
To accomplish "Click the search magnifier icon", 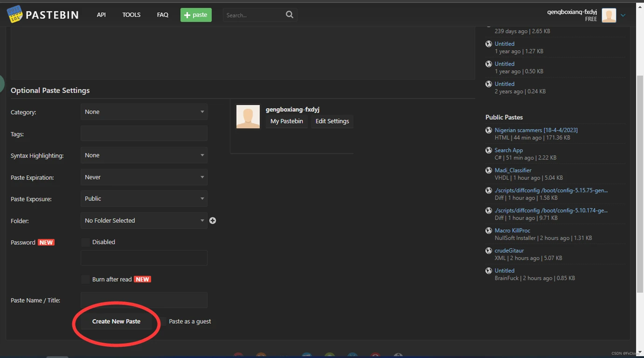I will pyautogui.click(x=289, y=15).
